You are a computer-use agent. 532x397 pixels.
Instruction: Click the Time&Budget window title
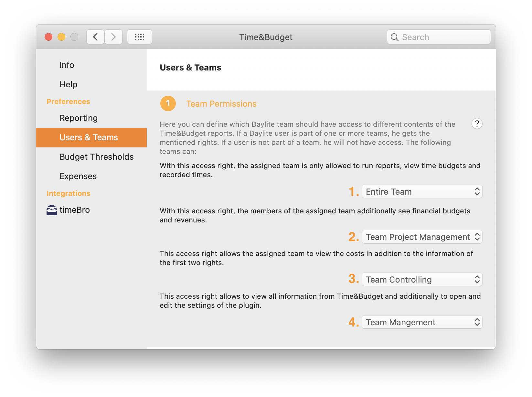[x=266, y=37]
